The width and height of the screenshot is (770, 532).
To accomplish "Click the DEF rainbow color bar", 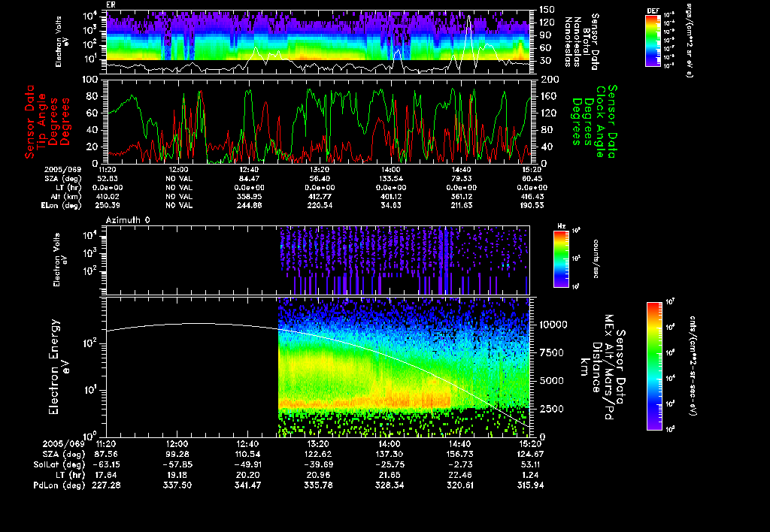I will [x=653, y=41].
